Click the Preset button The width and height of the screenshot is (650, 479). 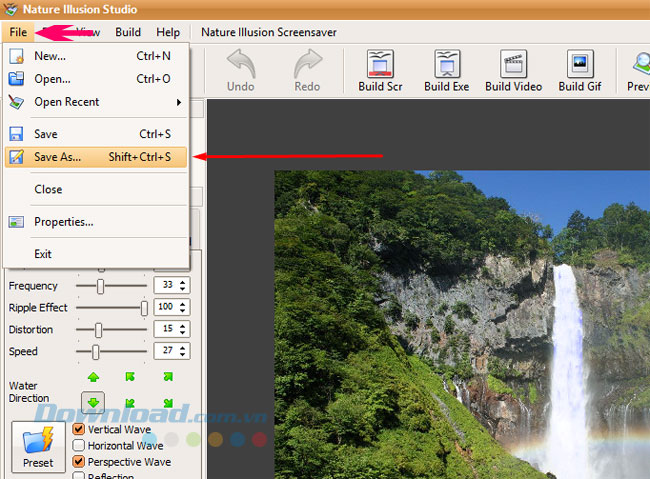[38, 447]
